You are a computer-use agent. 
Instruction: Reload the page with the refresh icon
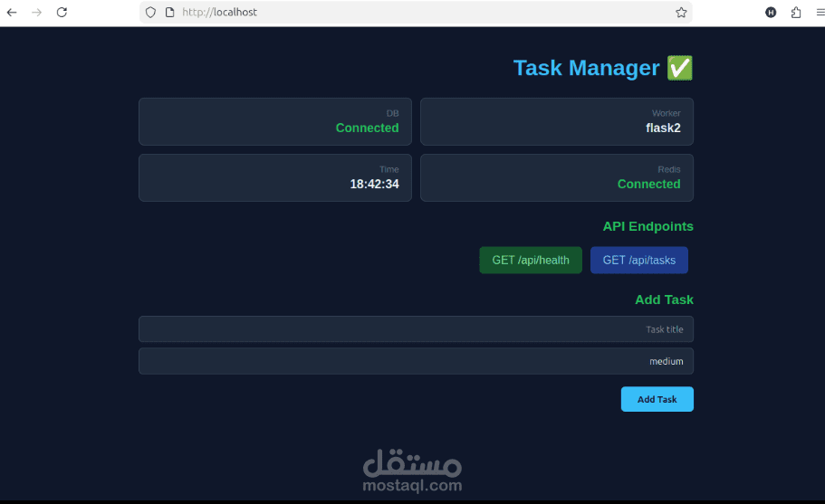click(62, 12)
